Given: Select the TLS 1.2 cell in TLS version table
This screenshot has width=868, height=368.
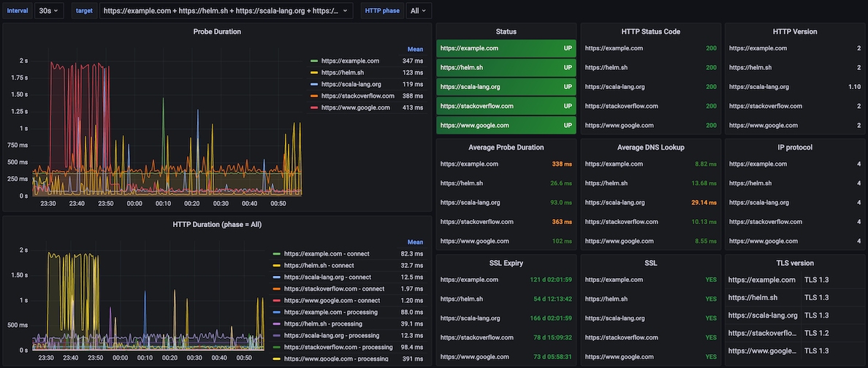Looking at the screenshot, I should [816, 333].
